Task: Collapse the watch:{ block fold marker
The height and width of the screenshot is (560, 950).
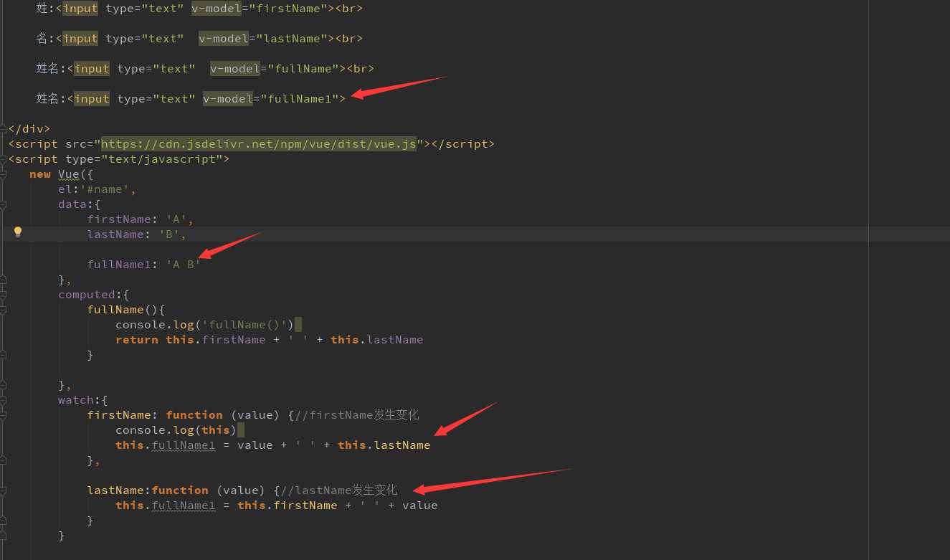Action: [x=4, y=400]
